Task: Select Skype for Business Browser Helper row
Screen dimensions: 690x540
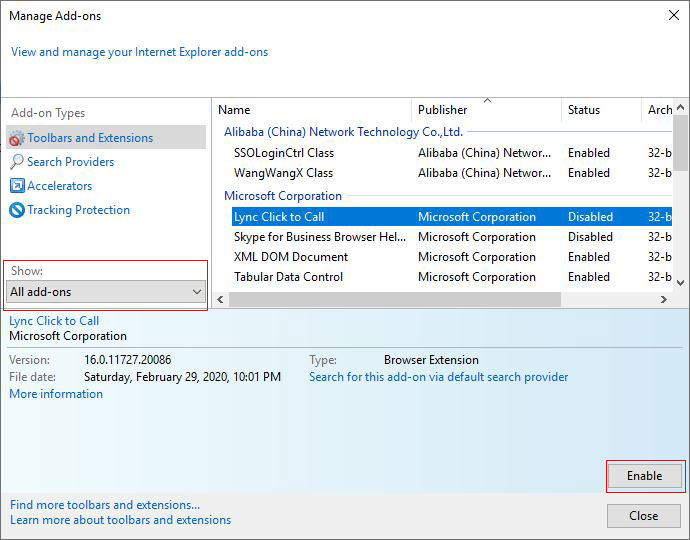Action: 452,237
